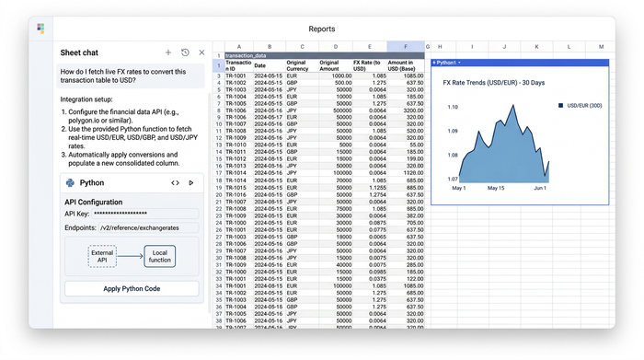The height and width of the screenshot is (360, 644).
Task: Click the FX Rate Trends chart title
Action: tap(494, 83)
